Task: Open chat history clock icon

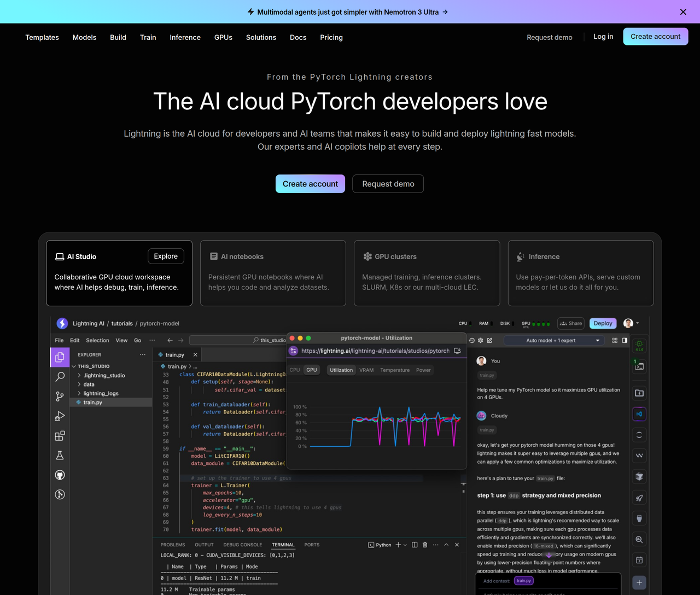Action: point(472,340)
